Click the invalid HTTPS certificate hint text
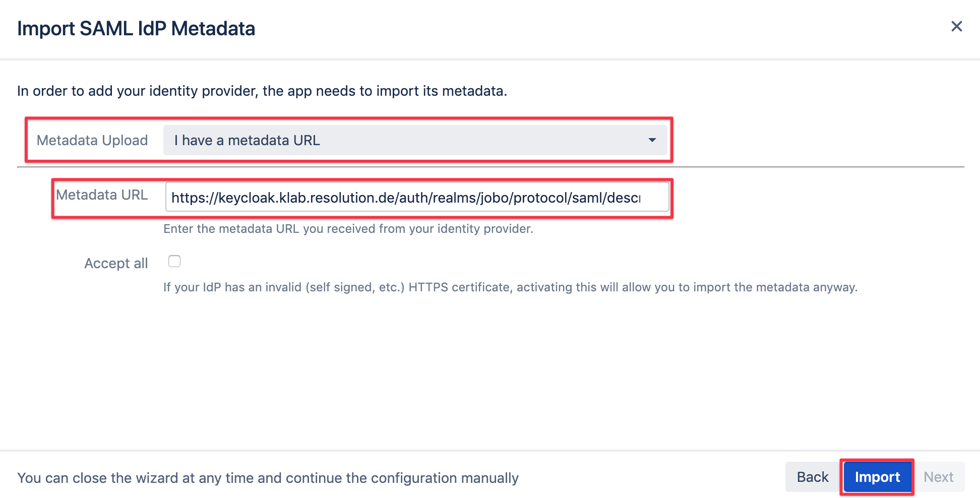Screen dimensions: 980x498 [510, 287]
